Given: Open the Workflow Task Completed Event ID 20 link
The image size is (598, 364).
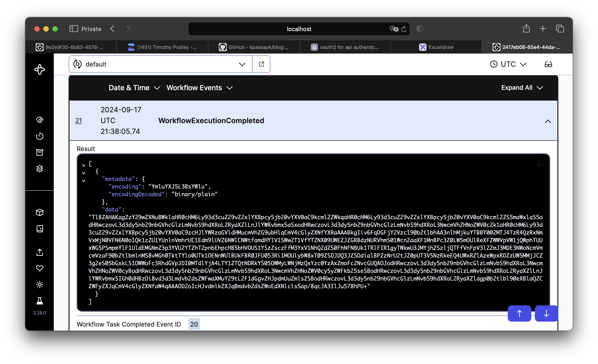Looking at the screenshot, I should click(x=194, y=324).
